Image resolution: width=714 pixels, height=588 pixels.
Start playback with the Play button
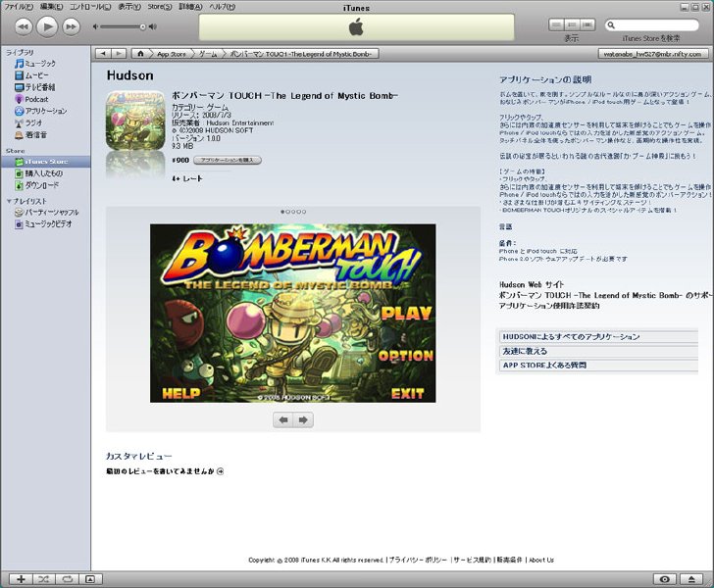[x=47, y=26]
